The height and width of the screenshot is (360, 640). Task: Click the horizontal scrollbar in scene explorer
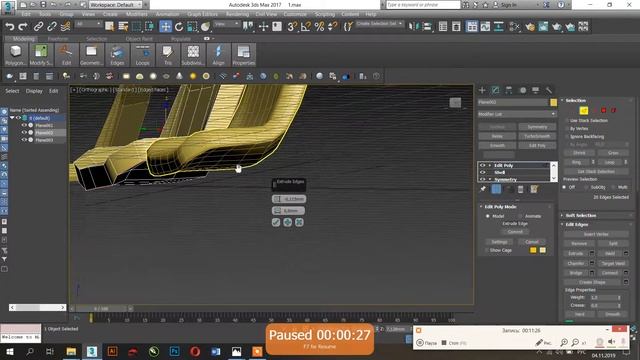coord(38,307)
